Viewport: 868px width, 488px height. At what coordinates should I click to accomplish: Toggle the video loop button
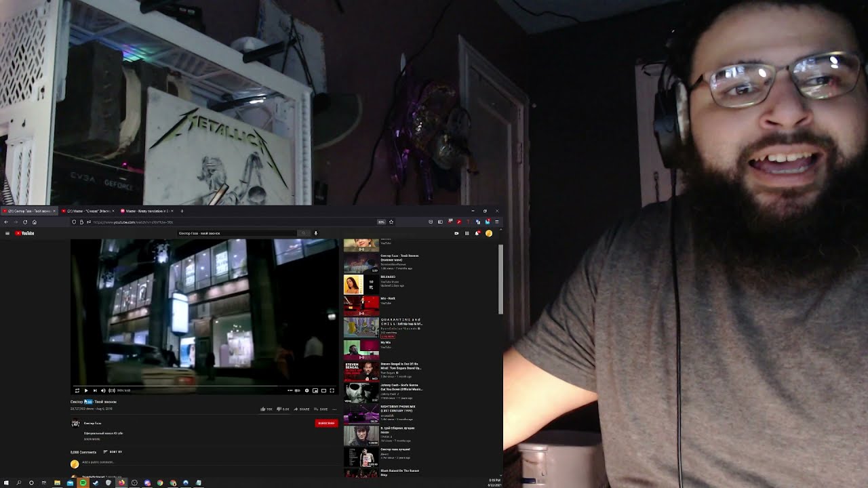coord(77,390)
